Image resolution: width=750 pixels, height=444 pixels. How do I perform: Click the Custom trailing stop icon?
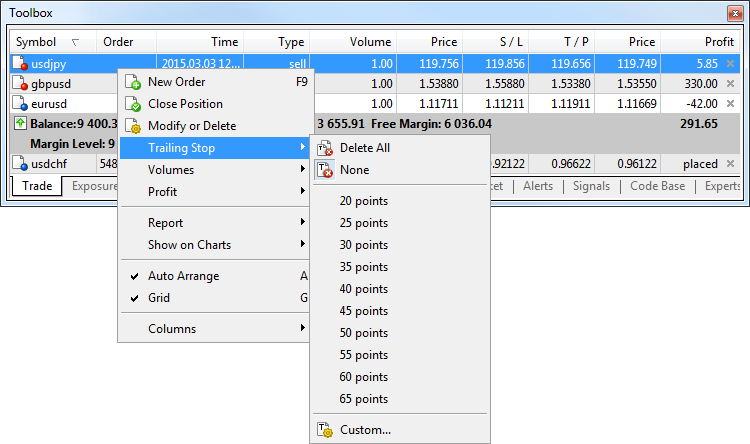(x=325, y=430)
